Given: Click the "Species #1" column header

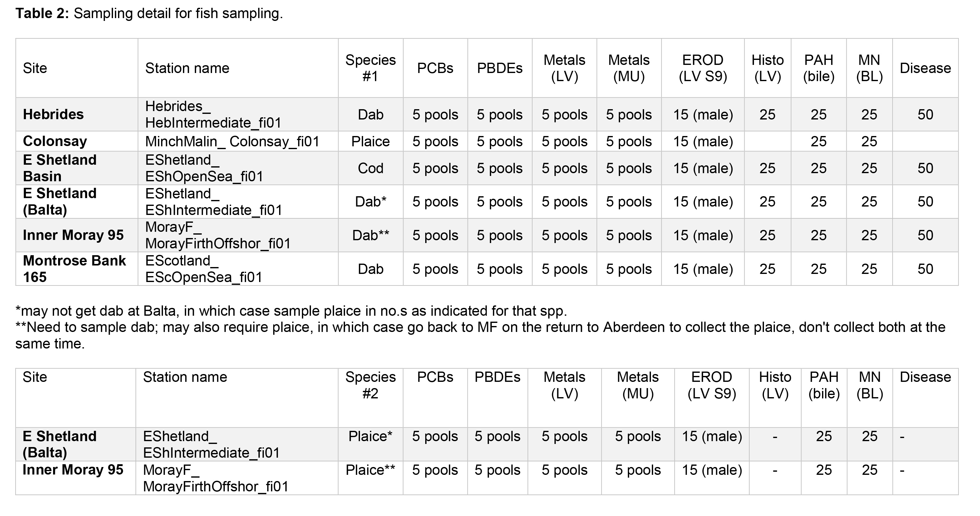Looking at the screenshot, I should tap(370, 68).
